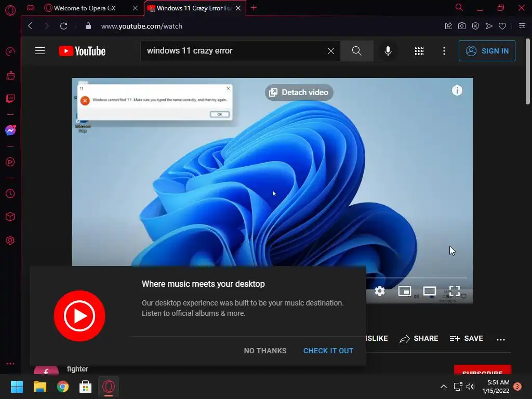Open the Player sidebar icon
This screenshot has height=399, width=532.
coord(10,162)
